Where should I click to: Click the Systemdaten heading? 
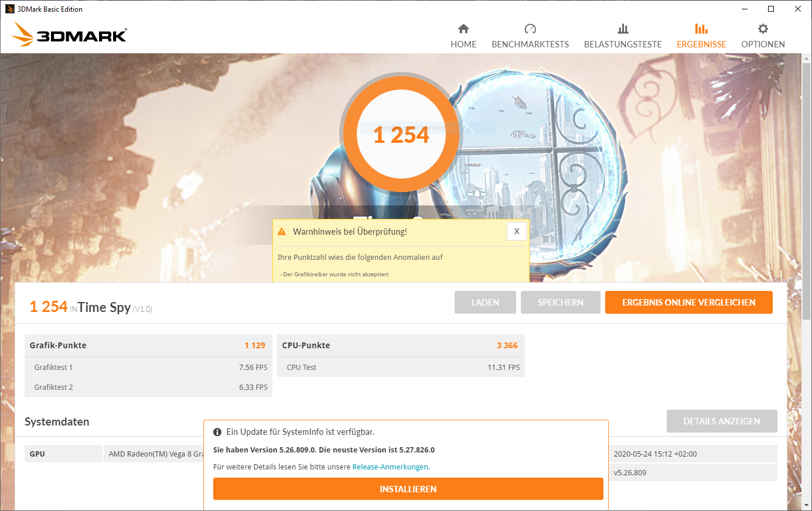(57, 421)
